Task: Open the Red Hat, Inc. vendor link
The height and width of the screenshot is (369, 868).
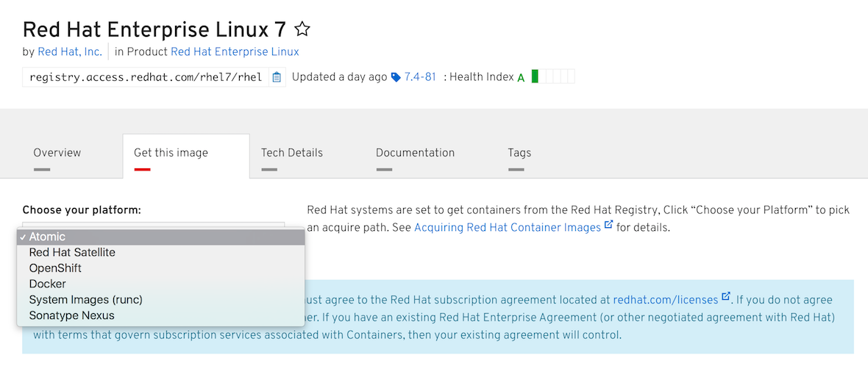Action: (x=70, y=52)
